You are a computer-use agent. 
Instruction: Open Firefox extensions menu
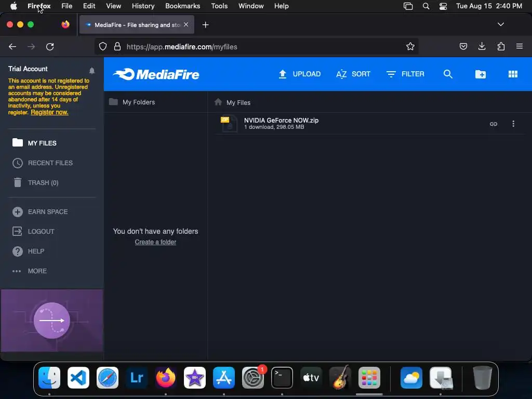pyautogui.click(x=501, y=46)
